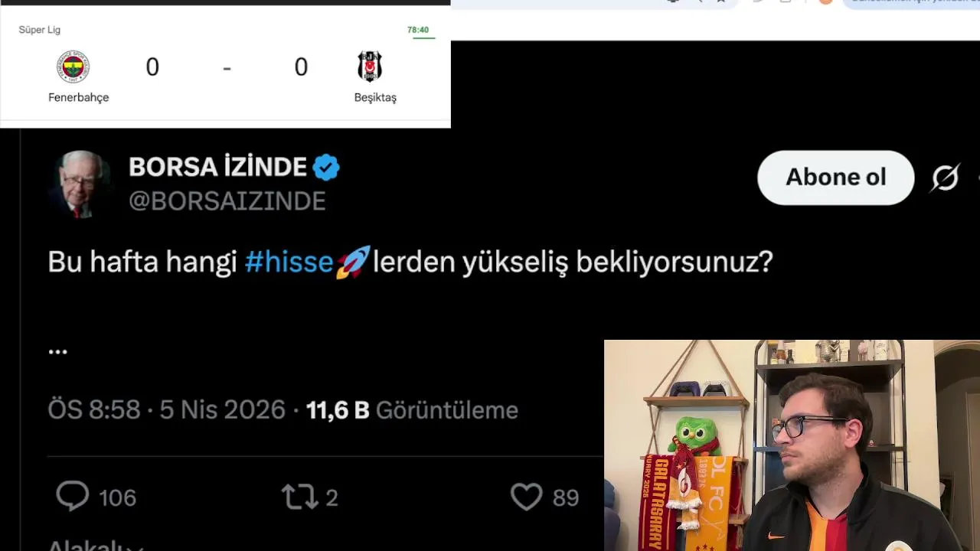Retweet the BORSA İZİNDE post
The height and width of the screenshot is (551, 980).
299,497
